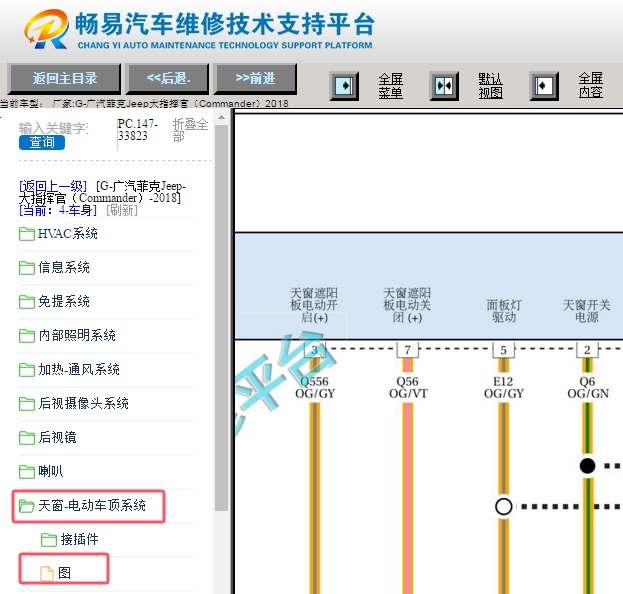The height and width of the screenshot is (594, 623).
Task: Click 天窗开关电源 label
Action: pyautogui.click(x=586, y=311)
